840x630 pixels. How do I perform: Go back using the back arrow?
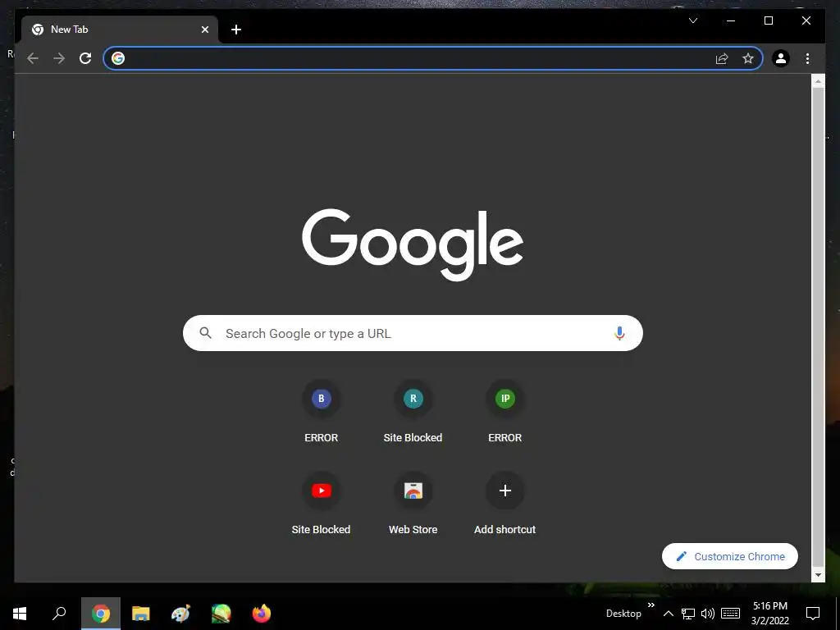33,58
